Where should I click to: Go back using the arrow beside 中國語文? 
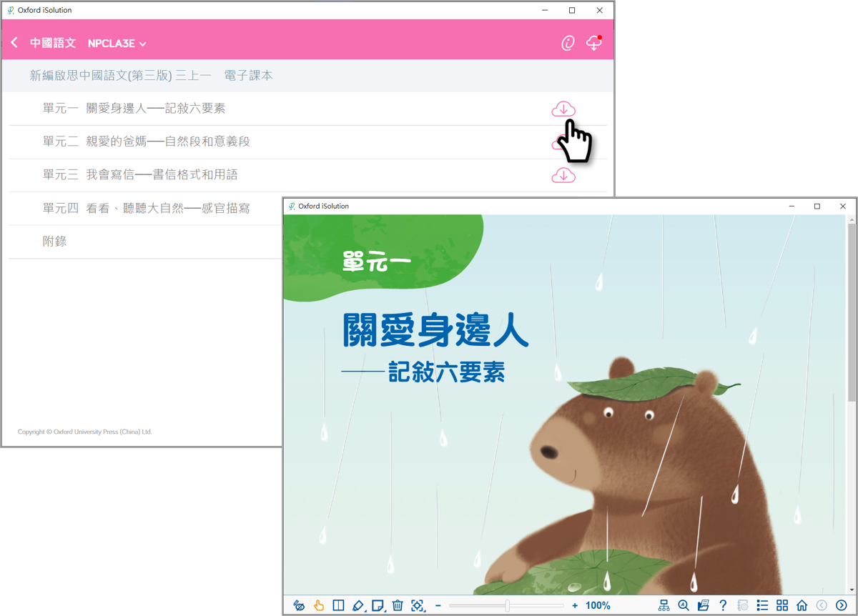pyautogui.click(x=14, y=43)
